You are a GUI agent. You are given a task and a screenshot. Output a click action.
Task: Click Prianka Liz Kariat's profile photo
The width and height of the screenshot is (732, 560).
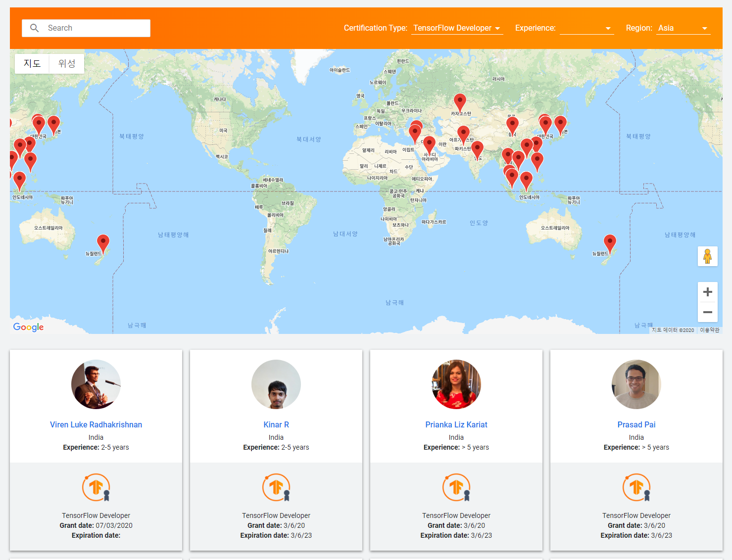456,384
